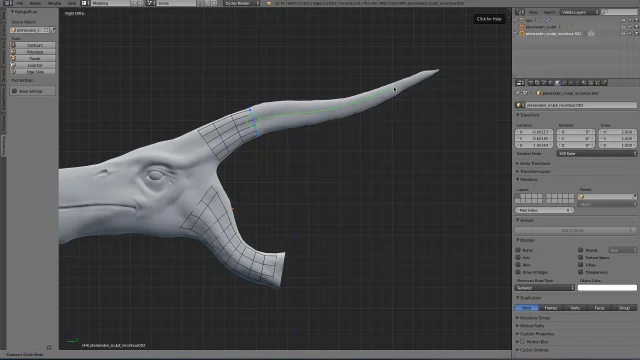Open the Object properties tab icon
The width and height of the screenshot is (640, 360).
pos(557,82)
